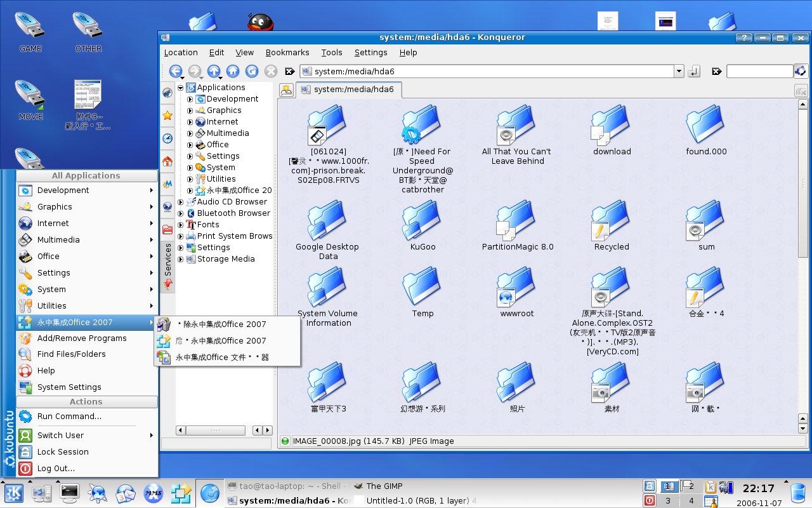The image size is (812, 508).
Task: Switch to The GIMP taskbar button
Action: click(414, 486)
